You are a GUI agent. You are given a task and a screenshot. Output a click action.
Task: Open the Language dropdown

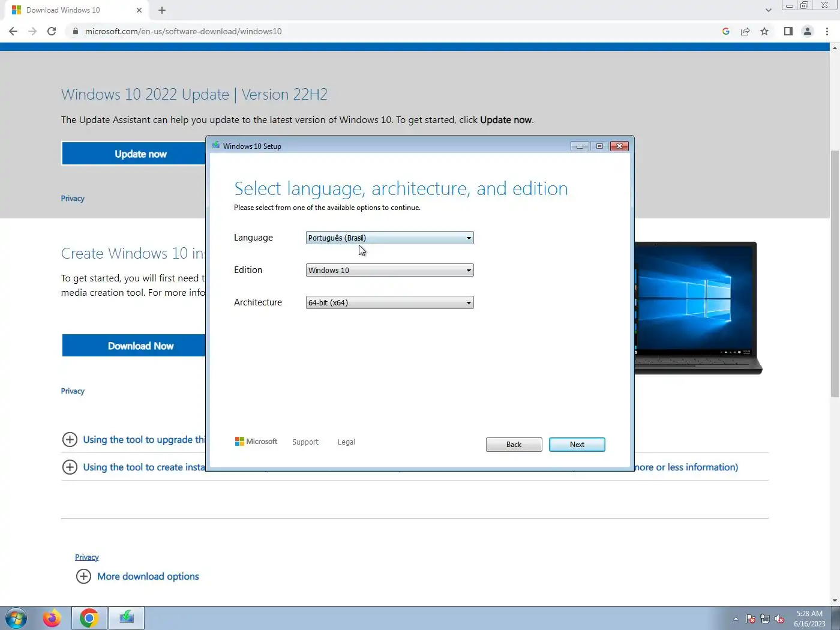390,238
